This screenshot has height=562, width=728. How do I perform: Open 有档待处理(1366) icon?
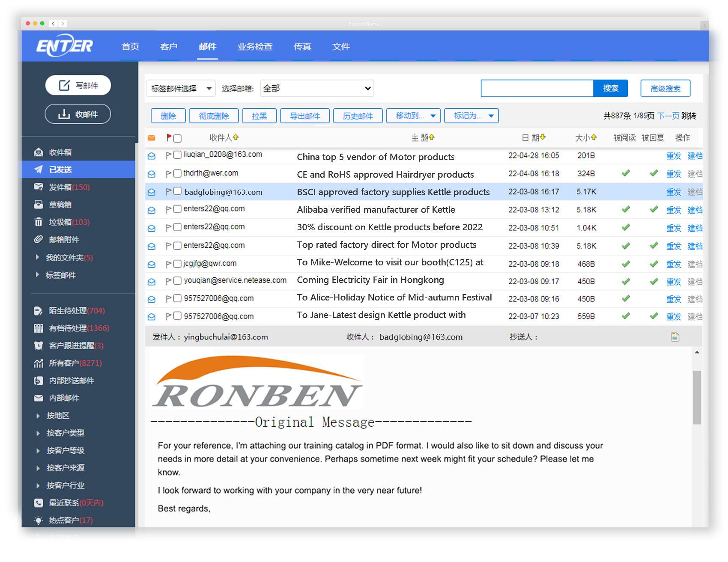tap(39, 328)
